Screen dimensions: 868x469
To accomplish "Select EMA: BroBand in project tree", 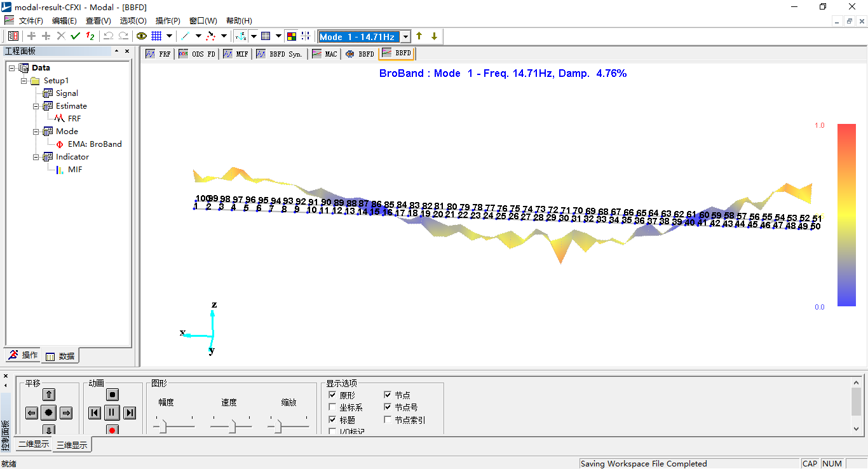I will pyautogui.click(x=94, y=144).
